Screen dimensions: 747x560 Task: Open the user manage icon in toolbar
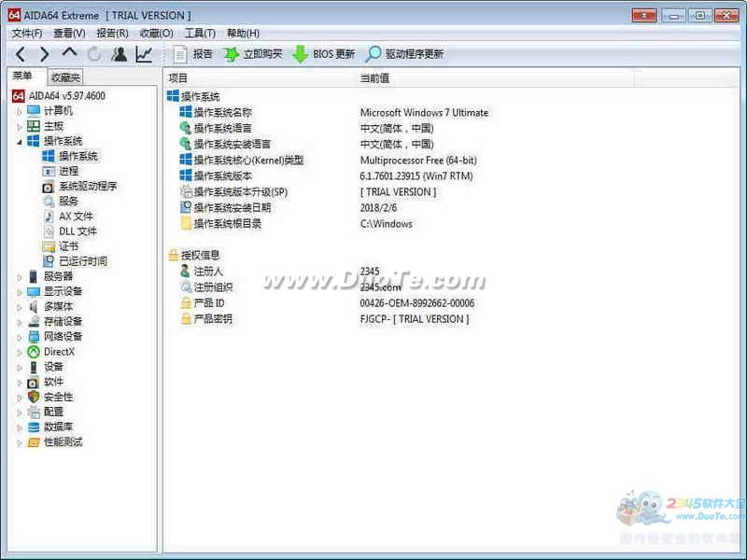coord(119,54)
